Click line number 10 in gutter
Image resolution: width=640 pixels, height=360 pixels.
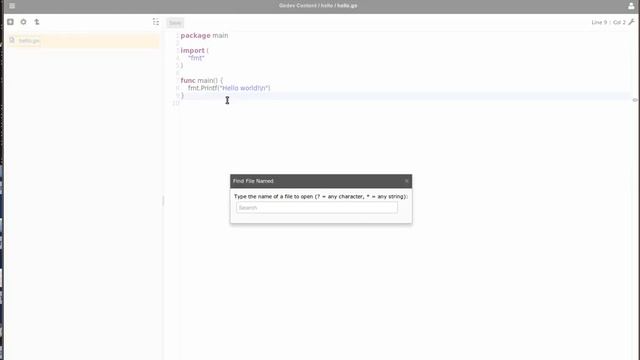pyautogui.click(x=176, y=103)
